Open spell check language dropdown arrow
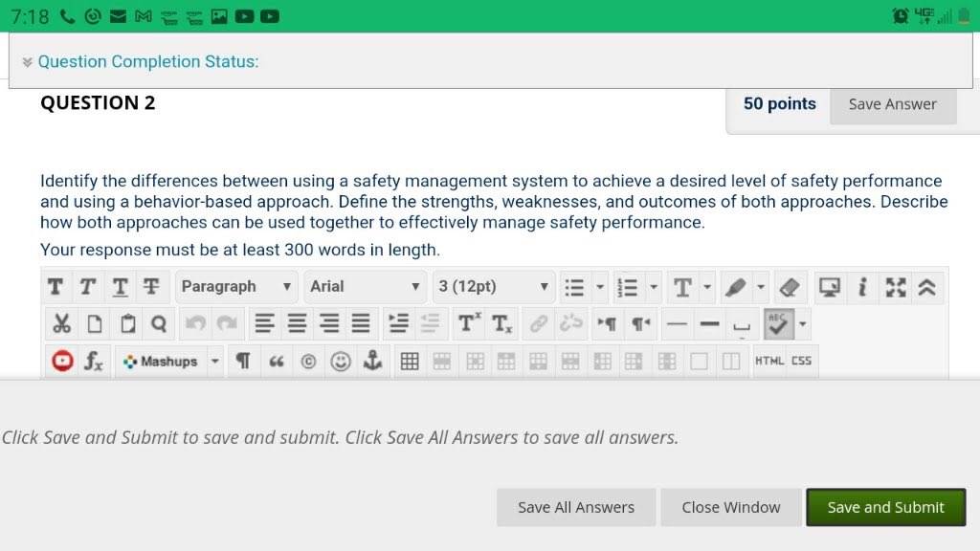The height and width of the screenshot is (551, 980). pos(803,323)
